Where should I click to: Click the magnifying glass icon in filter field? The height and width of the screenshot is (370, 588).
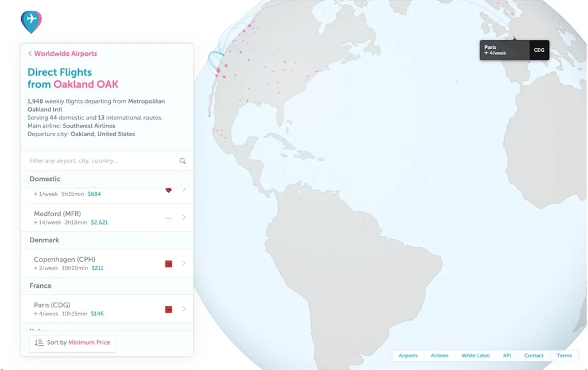[183, 161]
